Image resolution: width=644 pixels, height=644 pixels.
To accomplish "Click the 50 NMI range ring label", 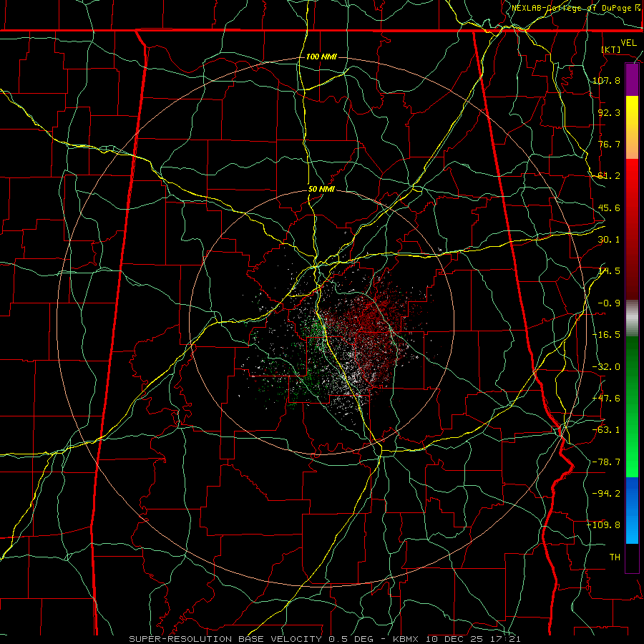I will (321, 190).
